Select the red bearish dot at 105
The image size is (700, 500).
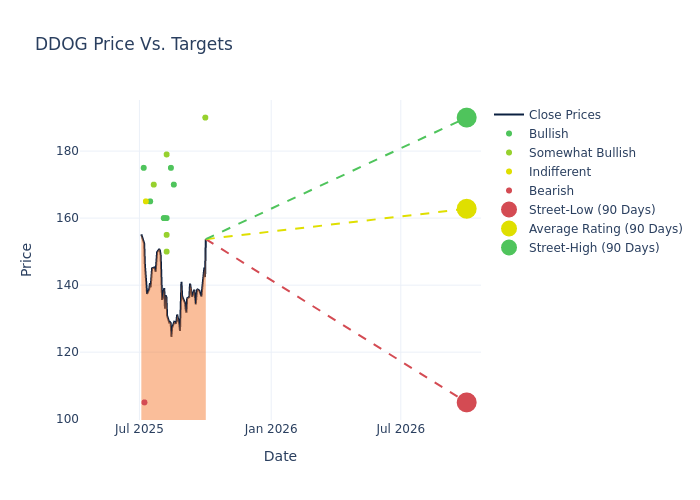point(144,402)
